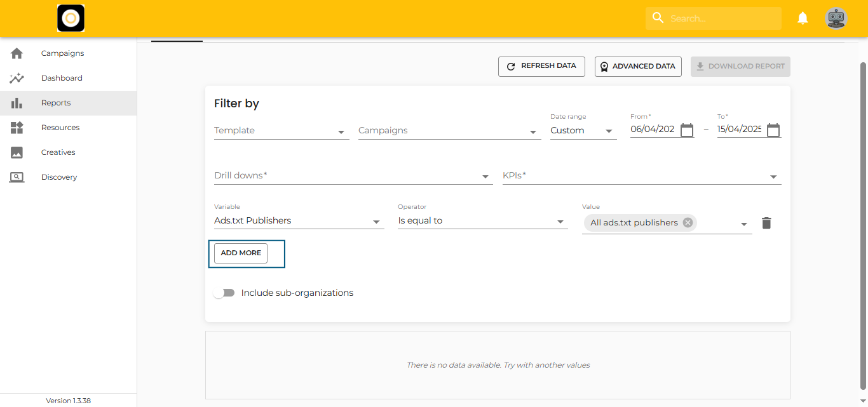The width and height of the screenshot is (868, 407).
Task: Click the yellow circle app logo
Action: pyautogui.click(x=71, y=18)
